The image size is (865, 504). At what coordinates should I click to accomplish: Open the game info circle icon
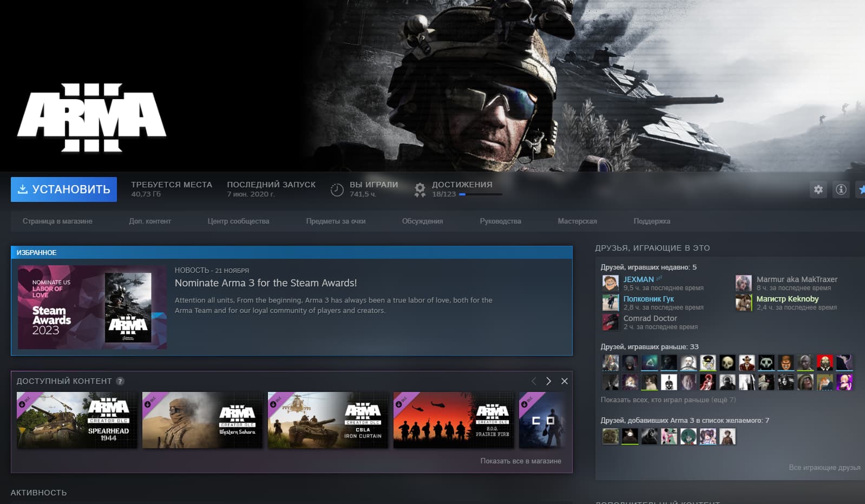841,189
